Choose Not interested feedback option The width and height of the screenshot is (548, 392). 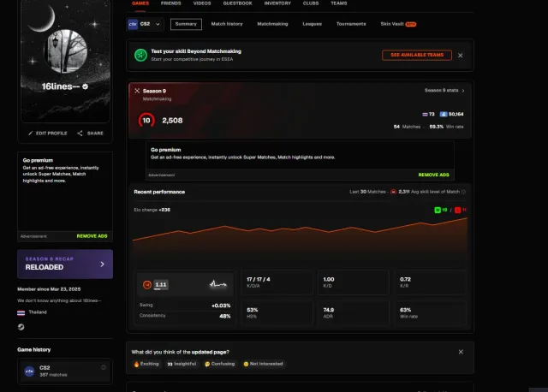pos(263,364)
